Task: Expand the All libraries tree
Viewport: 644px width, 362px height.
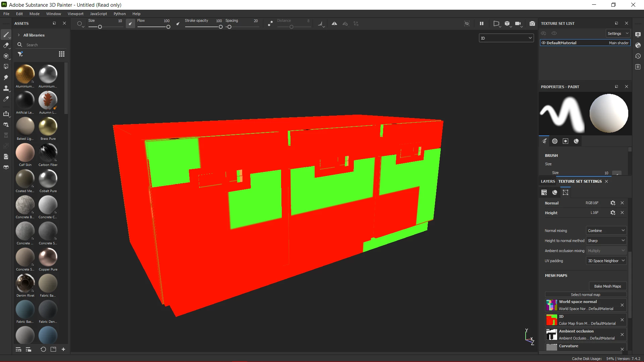Action: tap(19, 35)
